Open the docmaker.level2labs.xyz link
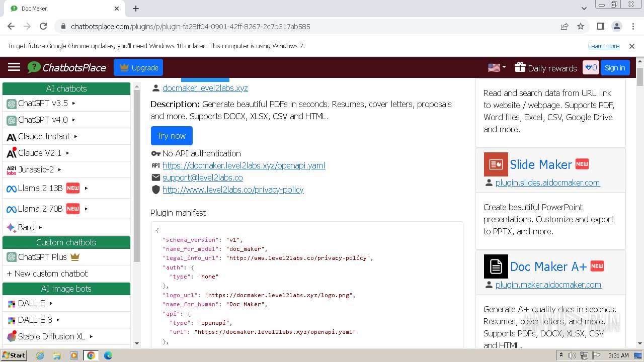Image resolution: width=644 pixels, height=362 pixels. pyautogui.click(x=205, y=88)
